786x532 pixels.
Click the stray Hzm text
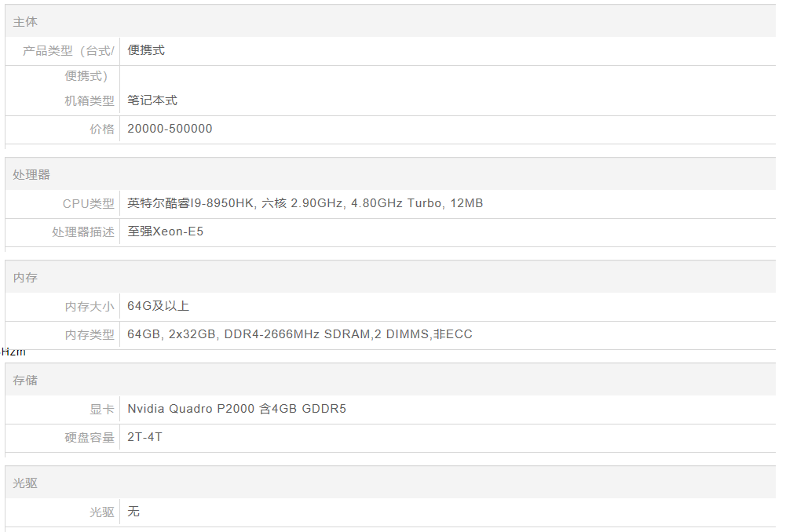pyautogui.click(x=13, y=352)
